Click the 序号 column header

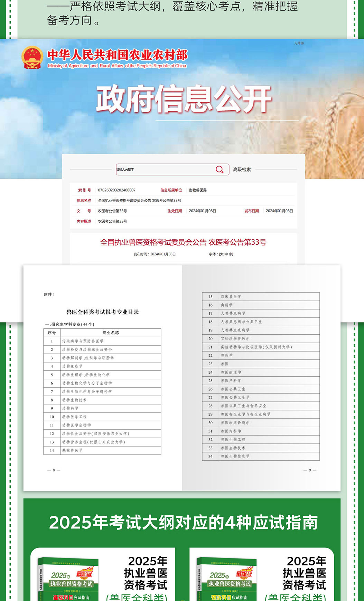tap(52, 333)
